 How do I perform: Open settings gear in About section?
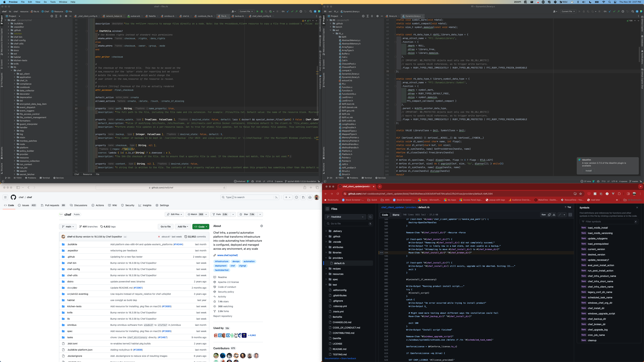pos(261,226)
